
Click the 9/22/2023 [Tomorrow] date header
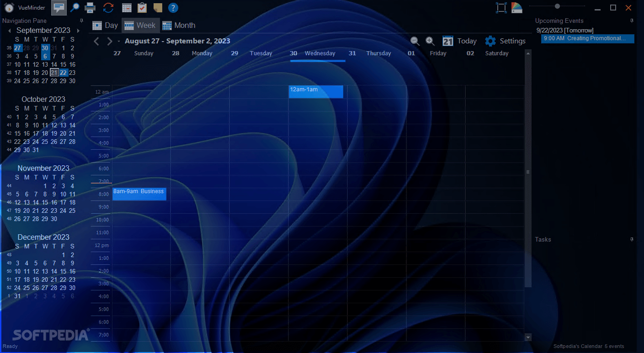coord(565,30)
